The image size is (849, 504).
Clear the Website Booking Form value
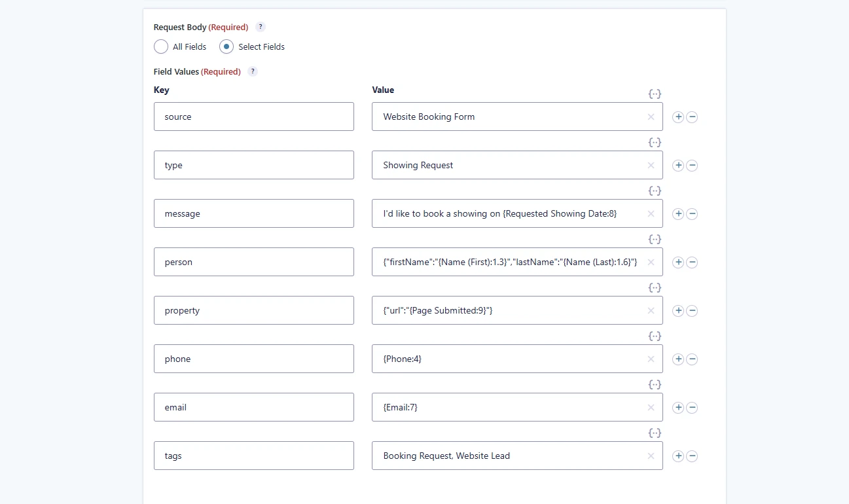coord(651,117)
